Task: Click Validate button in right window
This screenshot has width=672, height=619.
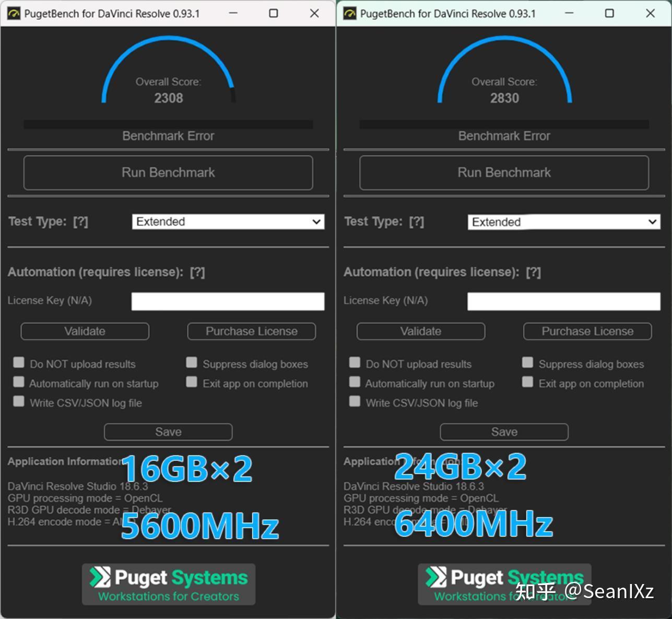Action: pos(421,331)
